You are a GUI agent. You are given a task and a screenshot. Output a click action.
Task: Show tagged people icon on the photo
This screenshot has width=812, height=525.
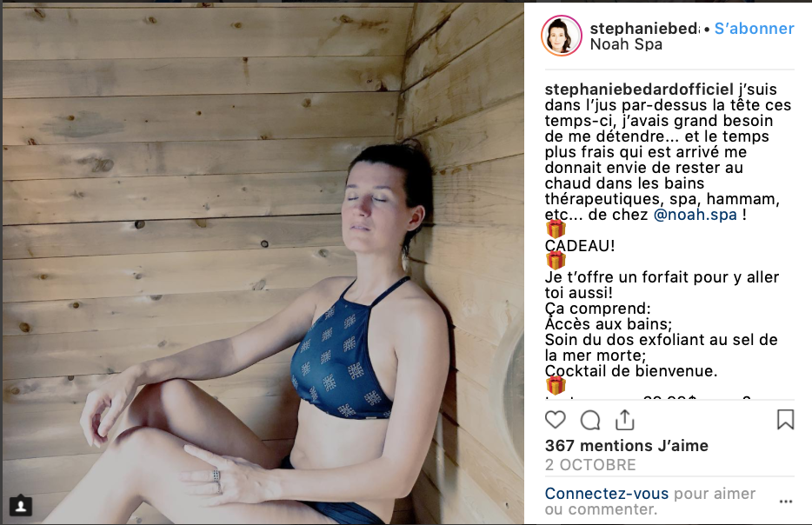point(21,506)
